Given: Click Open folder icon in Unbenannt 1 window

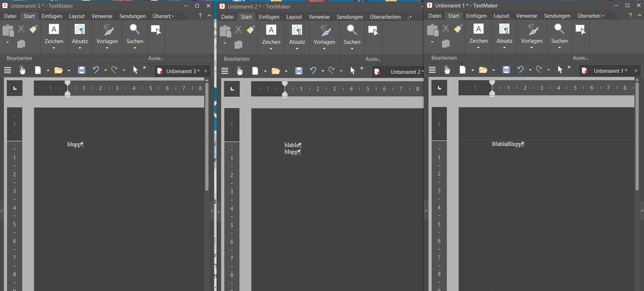Looking at the screenshot, I should 483,70.
